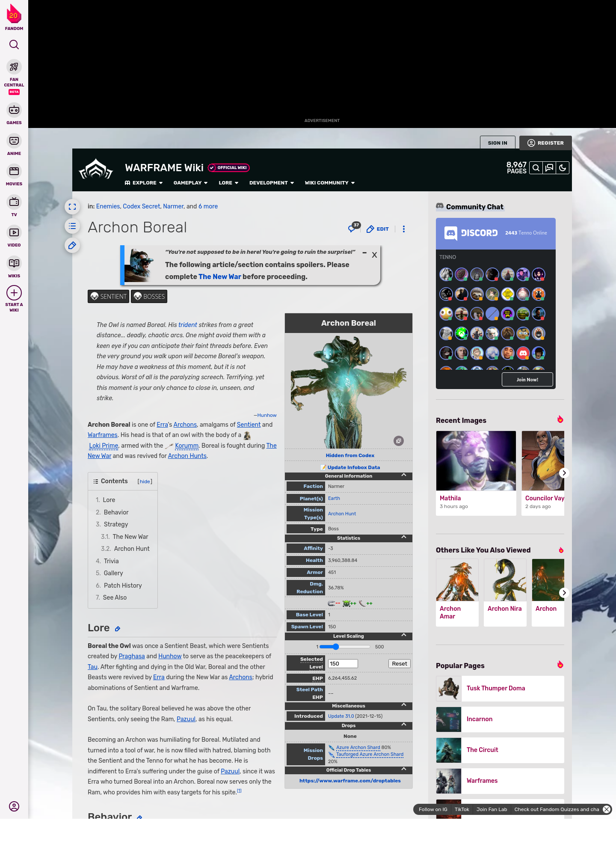Screen dimensions: 616x856
Task: Open The New War spoiler link
Action: click(x=220, y=276)
